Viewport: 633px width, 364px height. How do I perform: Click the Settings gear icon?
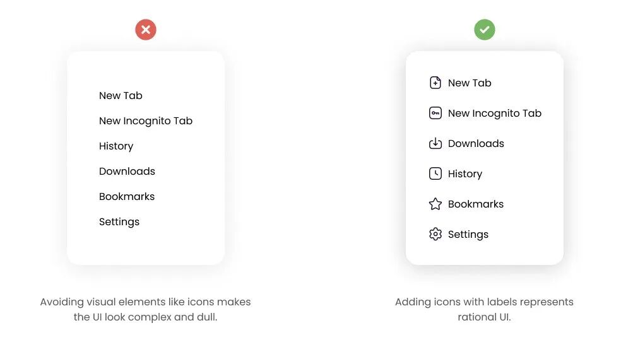[435, 234]
